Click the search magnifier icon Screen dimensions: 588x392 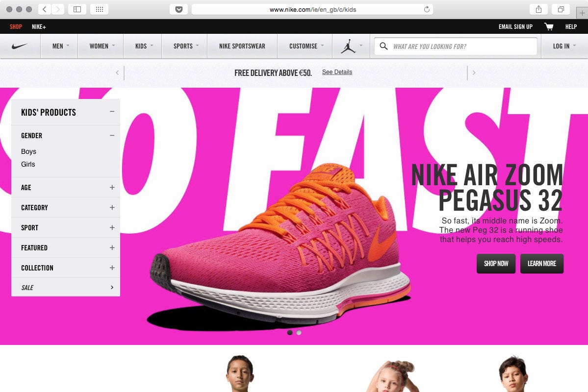click(383, 46)
